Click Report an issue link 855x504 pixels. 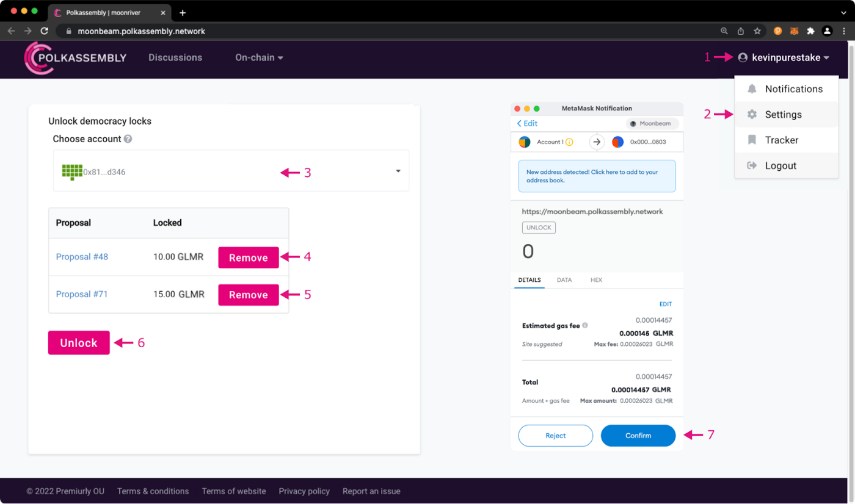(371, 491)
